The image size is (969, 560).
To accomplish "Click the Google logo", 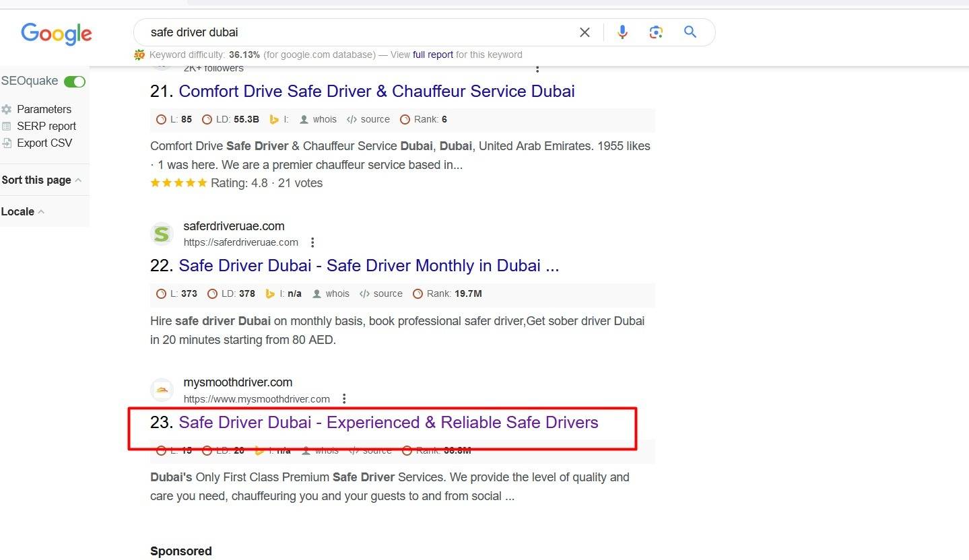I will point(57,34).
